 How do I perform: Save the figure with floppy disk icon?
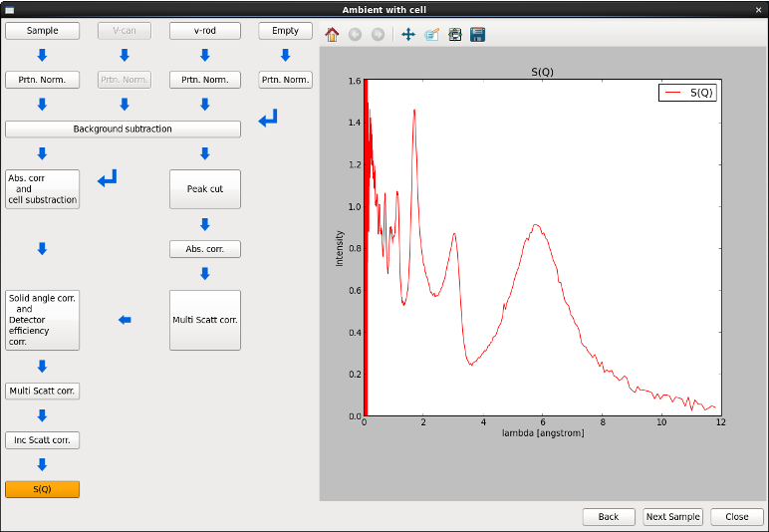(478, 34)
